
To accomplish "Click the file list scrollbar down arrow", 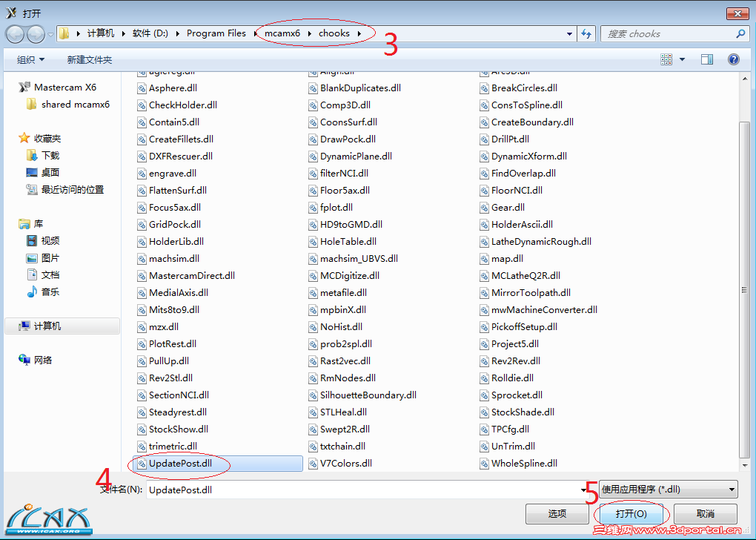I will pos(745,465).
